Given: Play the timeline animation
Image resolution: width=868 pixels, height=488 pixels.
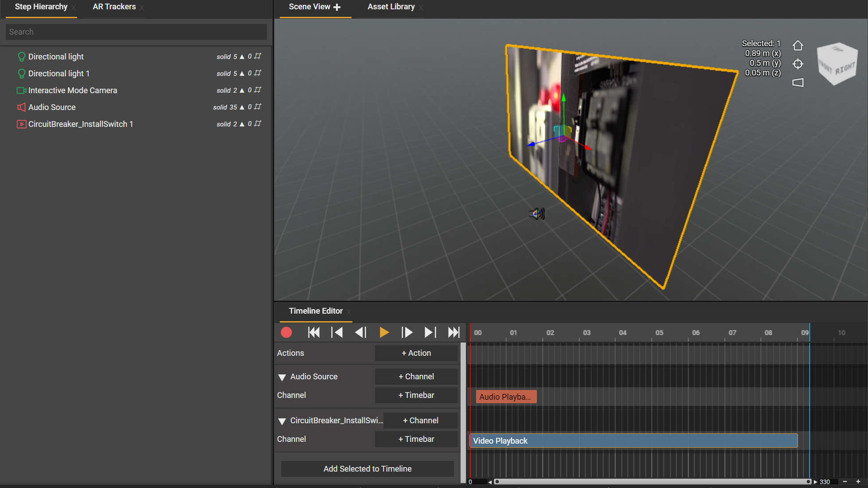Looking at the screenshot, I should coord(384,332).
